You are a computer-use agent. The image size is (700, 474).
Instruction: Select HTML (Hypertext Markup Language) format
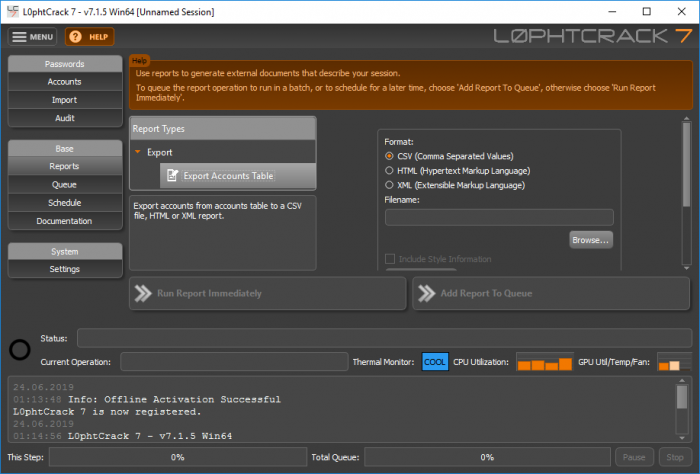390,171
